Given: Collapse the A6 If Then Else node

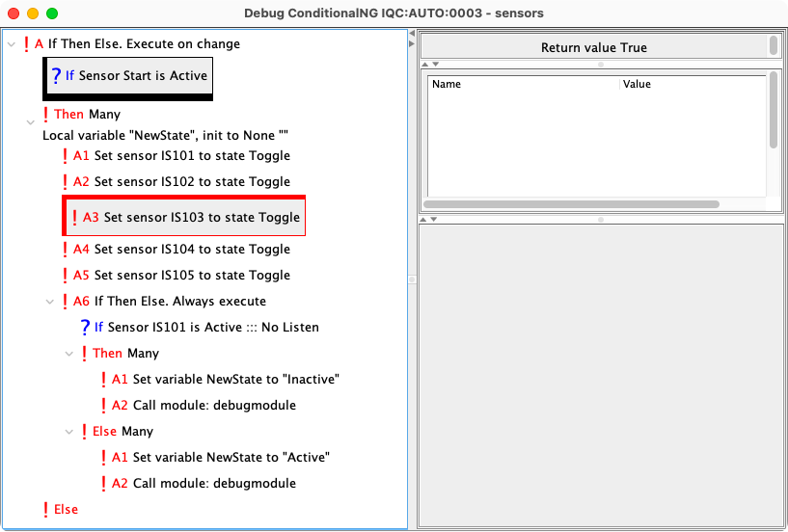Looking at the screenshot, I should click(x=49, y=301).
